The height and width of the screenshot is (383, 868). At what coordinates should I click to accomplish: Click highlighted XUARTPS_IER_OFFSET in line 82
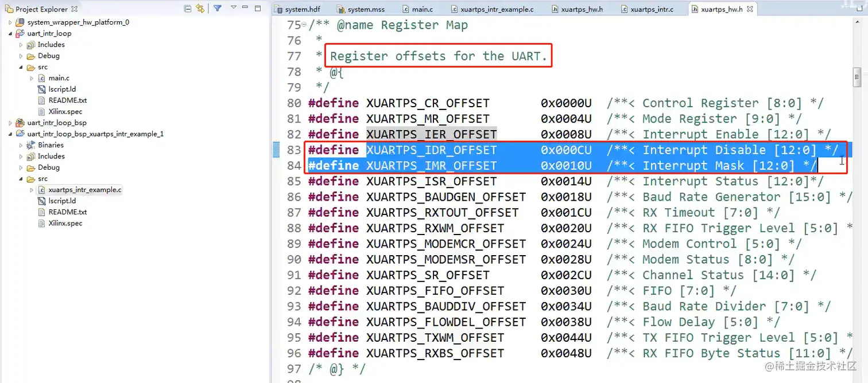[x=431, y=134]
